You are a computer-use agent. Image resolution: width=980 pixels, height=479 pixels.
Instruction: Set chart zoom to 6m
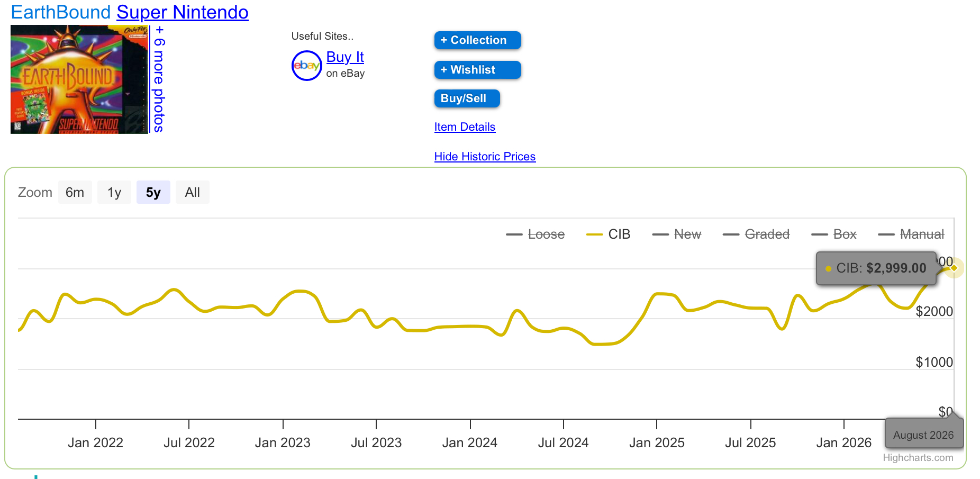[x=75, y=192]
